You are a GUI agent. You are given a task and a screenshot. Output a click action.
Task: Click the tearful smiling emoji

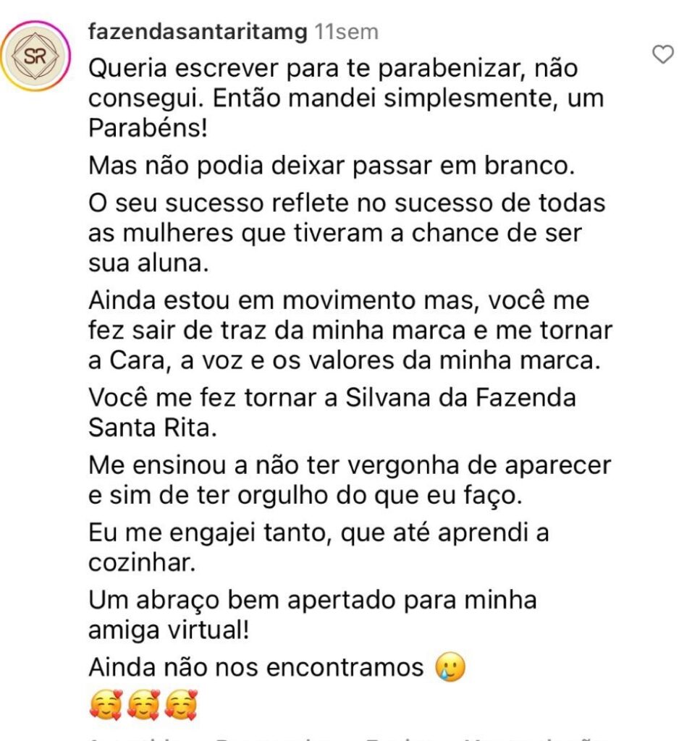click(x=451, y=667)
